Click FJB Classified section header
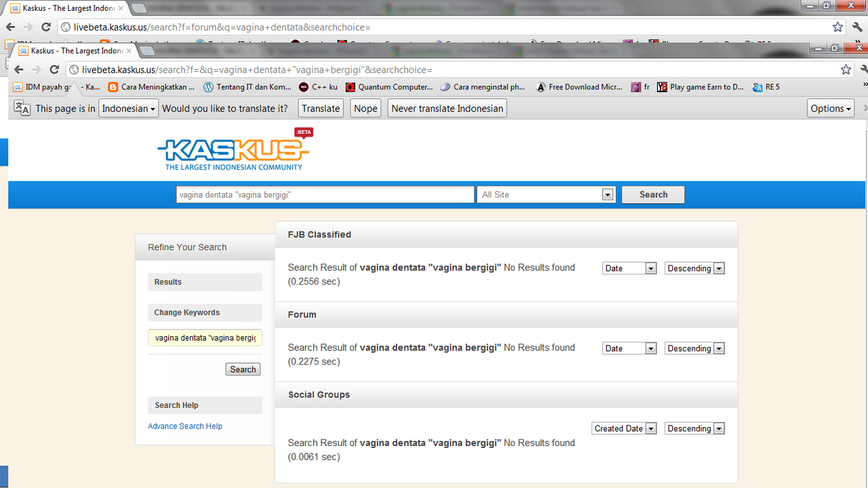 pos(506,235)
